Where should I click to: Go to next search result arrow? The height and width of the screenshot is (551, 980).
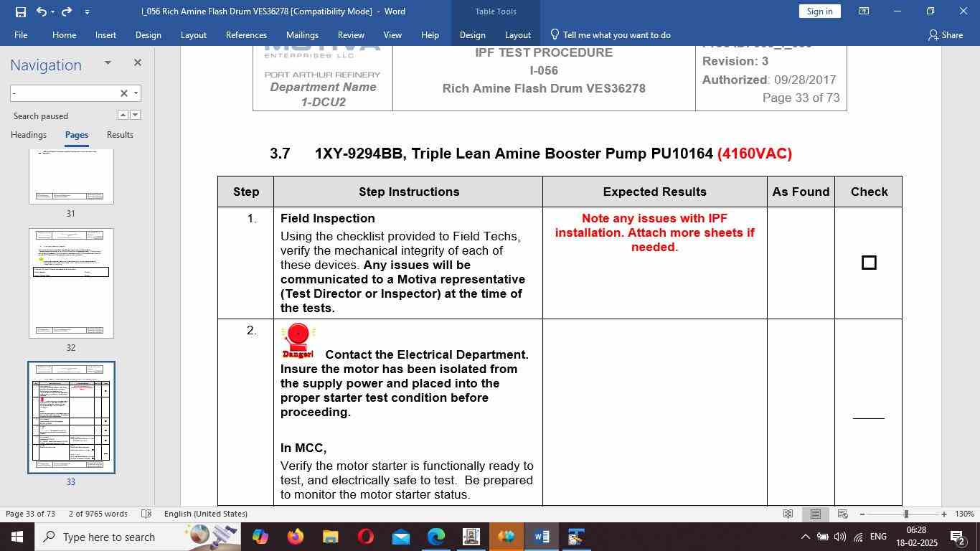pos(135,115)
